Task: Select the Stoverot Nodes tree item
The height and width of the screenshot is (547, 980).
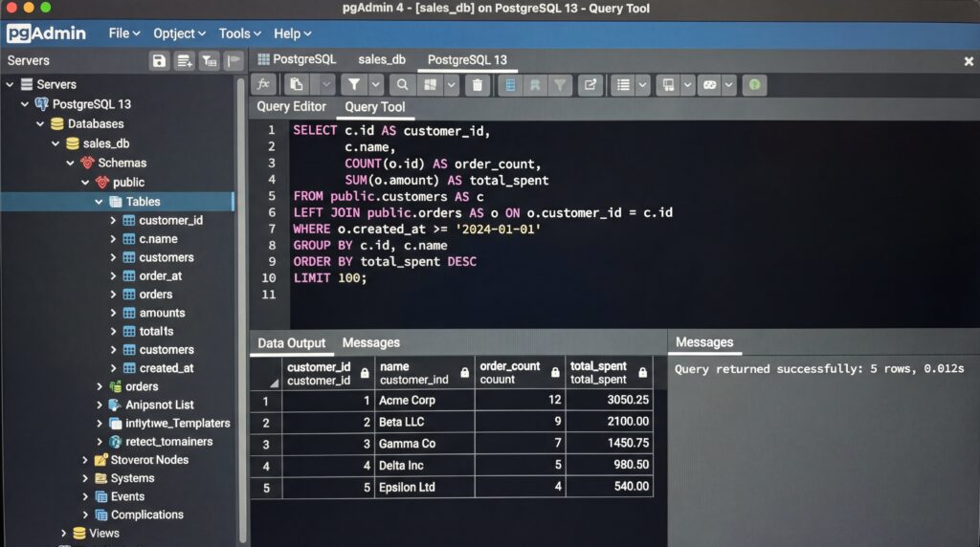Action: [x=149, y=460]
